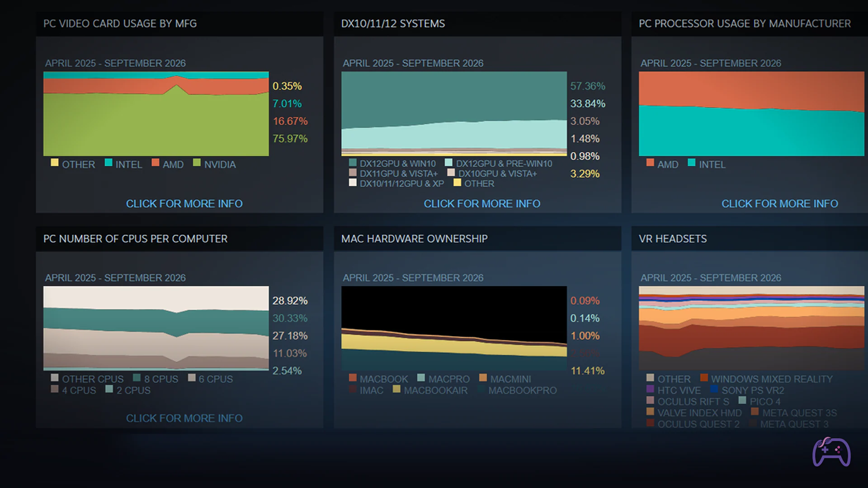The height and width of the screenshot is (488, 868).
Task: Open more info for PC Video Card Usage
Action: point(184,204)
